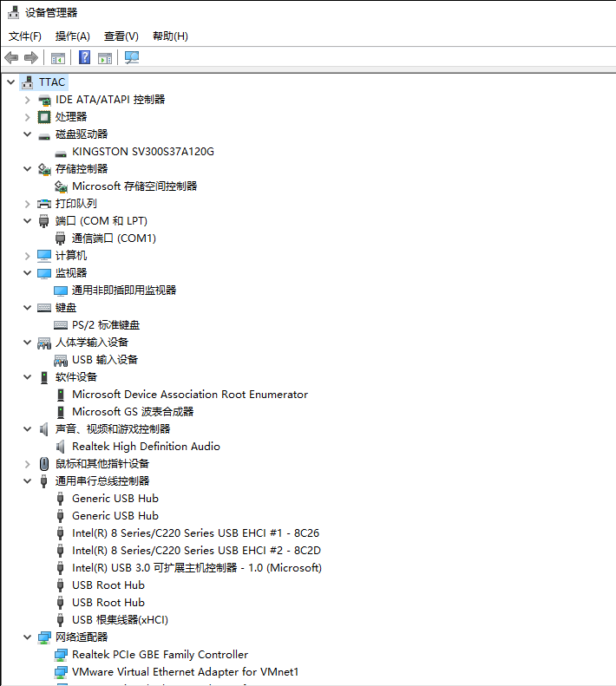Click the Device Manager title bar icon
The width and height of the screenshot is (616, 686).
tap(14, 12)
